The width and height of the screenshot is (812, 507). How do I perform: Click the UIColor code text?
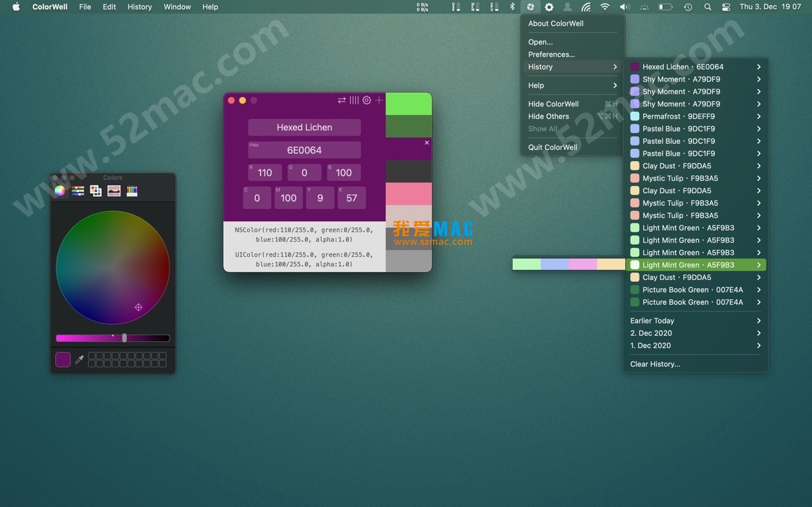click(304, 260)
